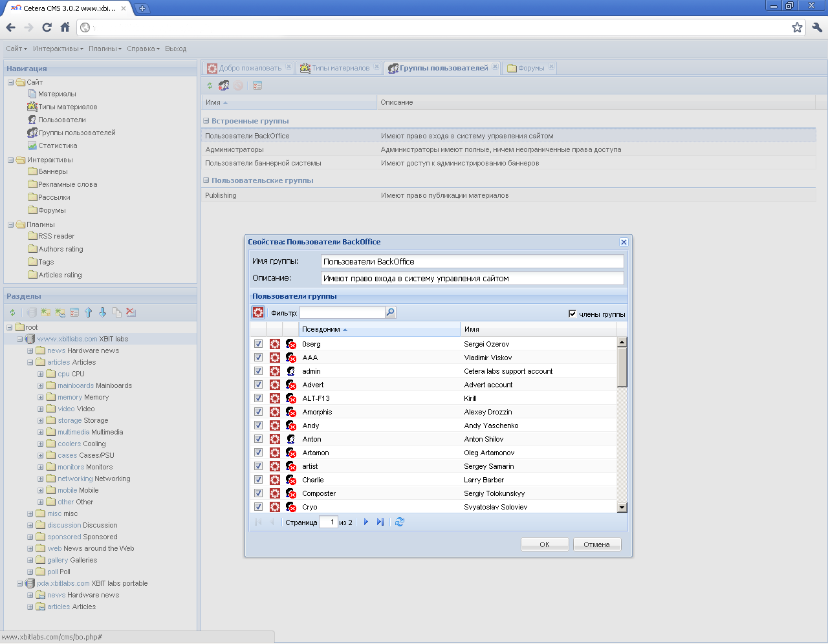Click the 'Отмена' cancel button
The width and height of the screenshot is (828, 644).
pyautogui.click(x=596, y=544)
